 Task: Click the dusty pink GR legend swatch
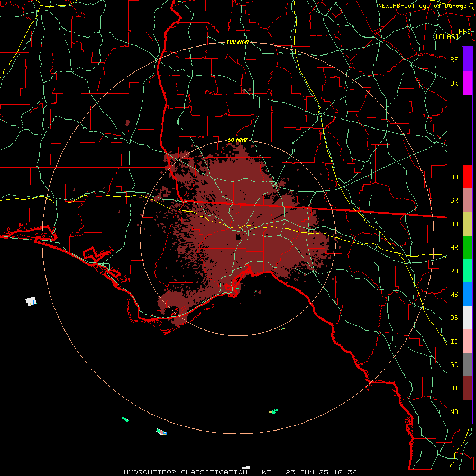point(467,200)
